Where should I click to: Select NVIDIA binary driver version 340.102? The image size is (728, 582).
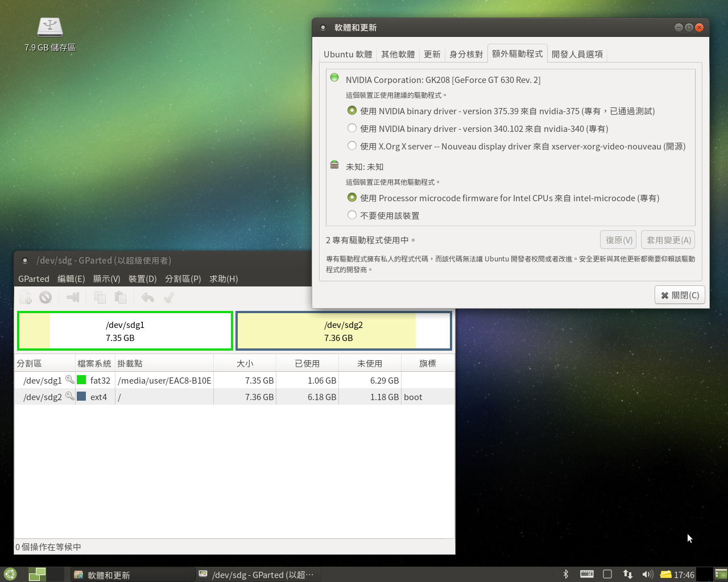(x=478, y=128)
